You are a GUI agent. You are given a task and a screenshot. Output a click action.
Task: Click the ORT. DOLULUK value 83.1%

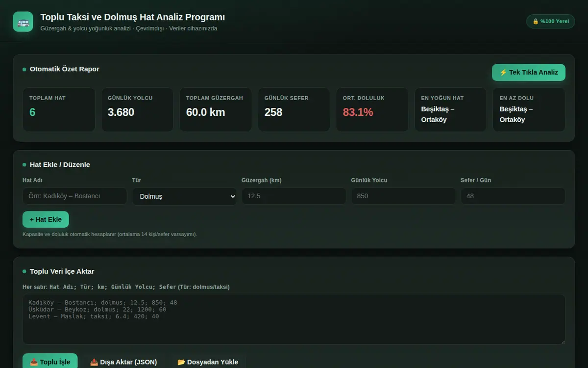coord(358,112)
